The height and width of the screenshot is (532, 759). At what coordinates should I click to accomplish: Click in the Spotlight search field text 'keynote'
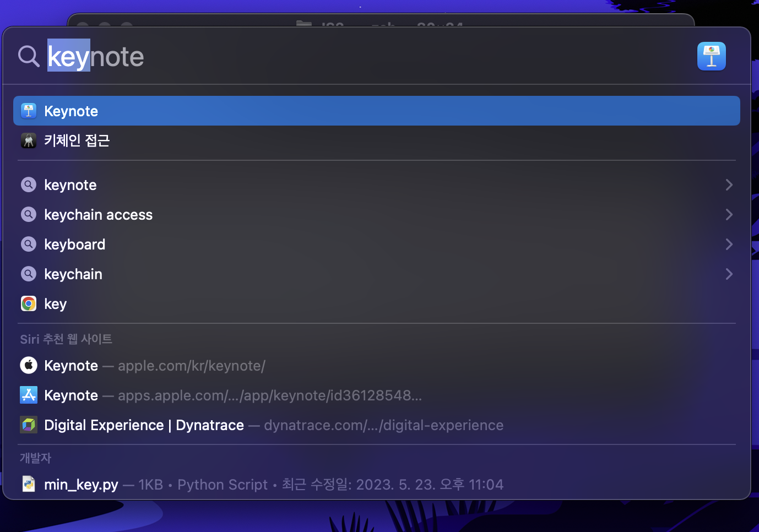(x=96, y=57)
